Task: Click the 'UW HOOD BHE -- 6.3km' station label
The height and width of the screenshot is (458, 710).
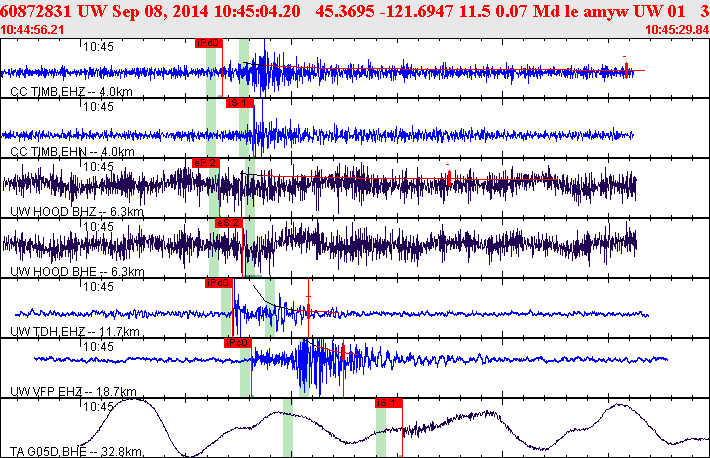Action: point(77,272)
